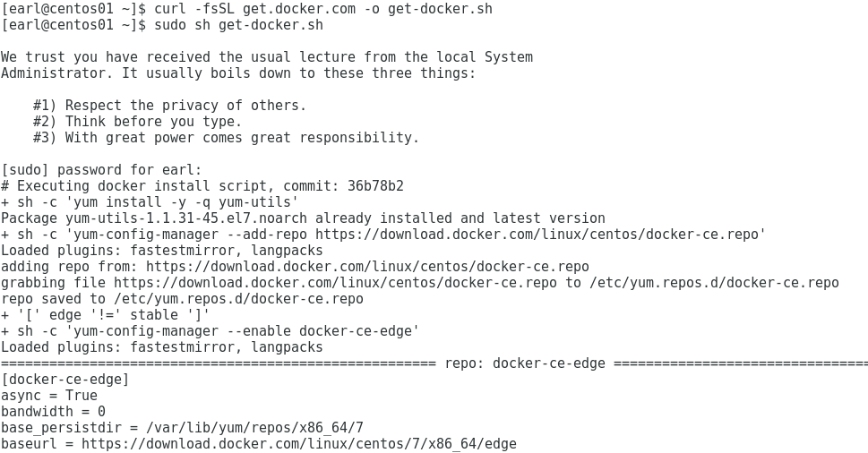868x453 pixels.
Task: Click the docker-ce.repo URL in add-repo command
Action: tap(537, 234)
